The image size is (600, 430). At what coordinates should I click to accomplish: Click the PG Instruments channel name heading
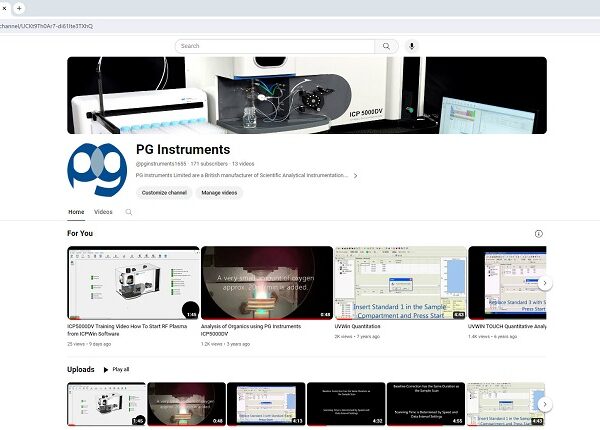click(183, 150)
